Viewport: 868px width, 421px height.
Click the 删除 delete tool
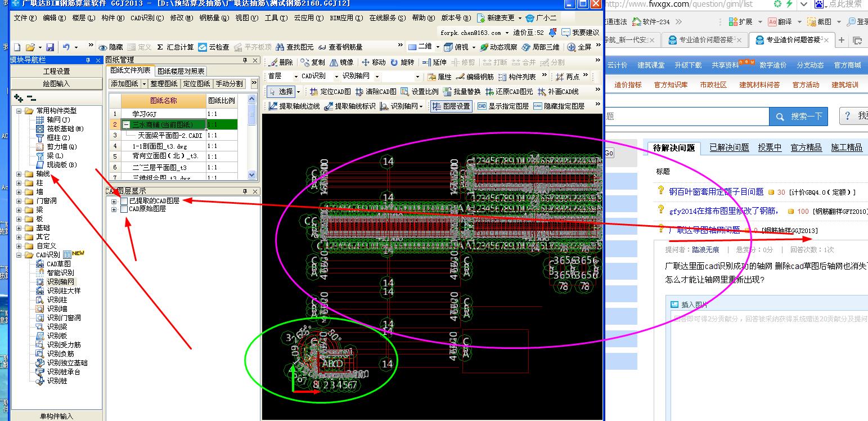click(x=281, y=62)
